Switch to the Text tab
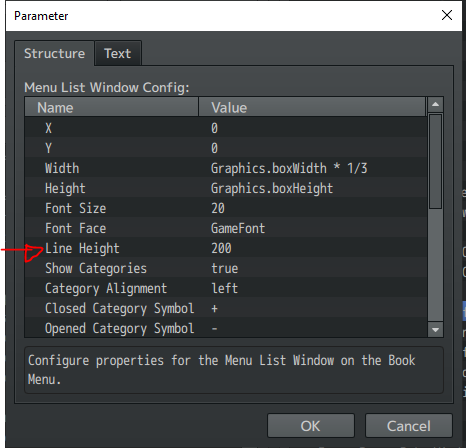Image resolution: width=466 pixels, height=448 pixels. coord(118,53)
